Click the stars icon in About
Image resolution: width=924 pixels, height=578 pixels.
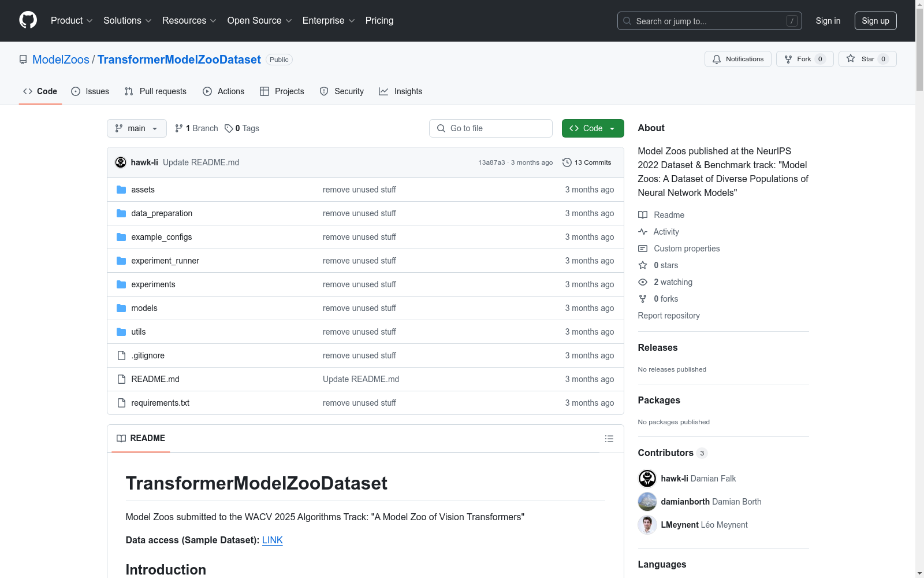click(x=643, y=265)
